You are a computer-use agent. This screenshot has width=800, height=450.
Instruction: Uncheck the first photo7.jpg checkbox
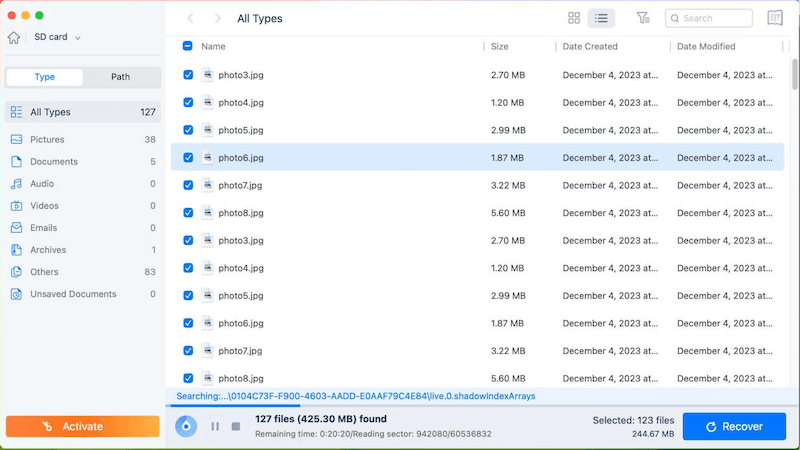click(x=188, y=185)
